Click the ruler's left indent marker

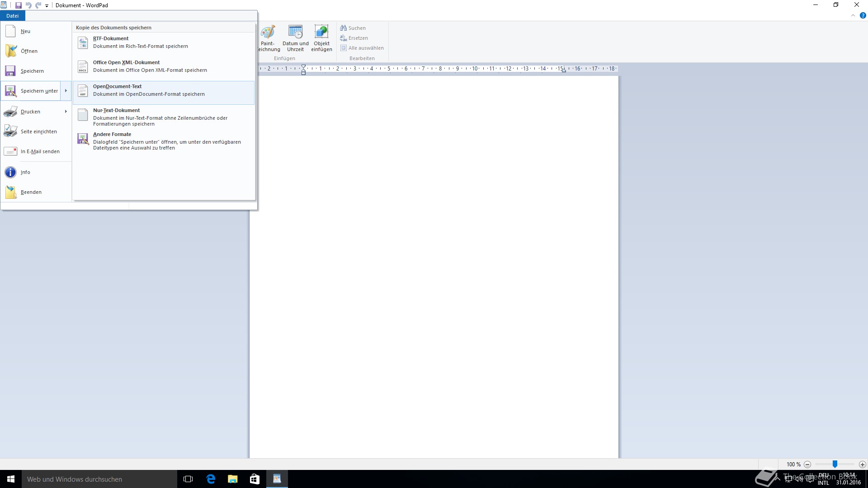point(303,69)
